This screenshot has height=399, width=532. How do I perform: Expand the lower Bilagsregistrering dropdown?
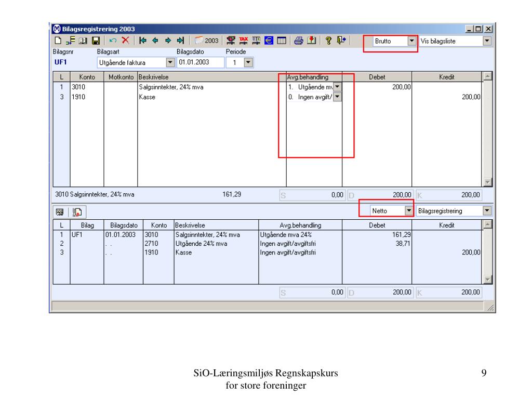point(487,211)
